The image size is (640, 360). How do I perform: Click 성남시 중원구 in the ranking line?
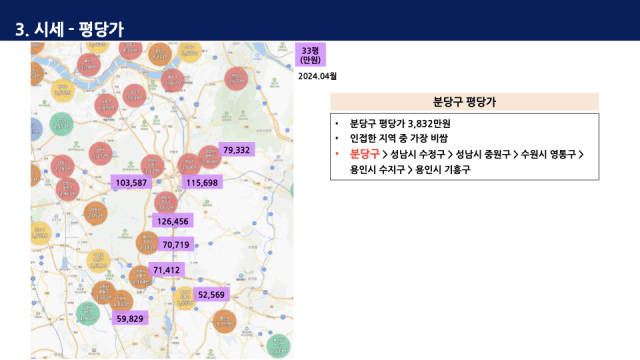(483, 154)
